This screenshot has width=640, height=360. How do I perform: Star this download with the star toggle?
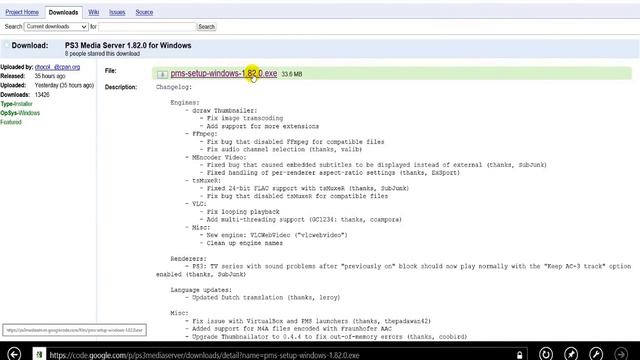coord(6,45)
